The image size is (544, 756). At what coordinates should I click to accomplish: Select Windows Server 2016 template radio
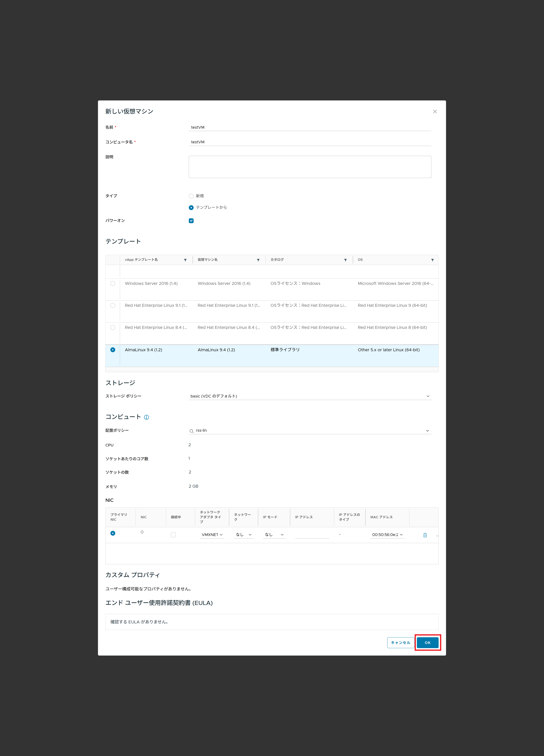pos(113,284)
